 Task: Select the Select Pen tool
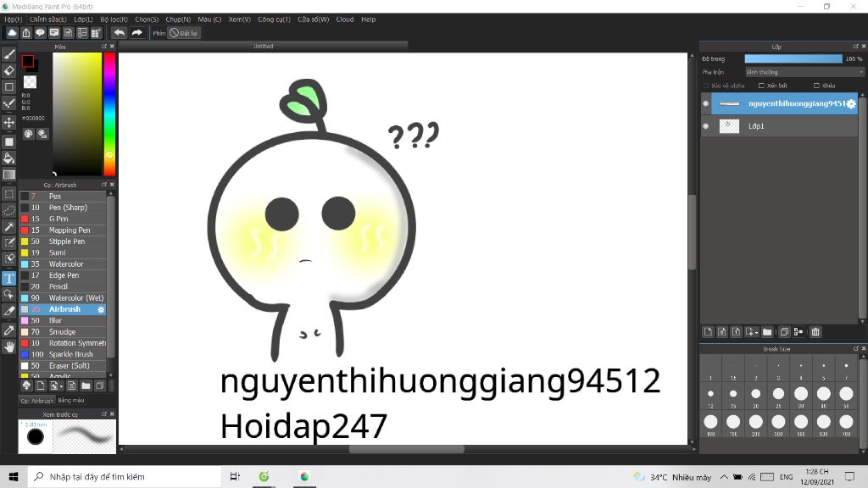[x=9, y=242]
